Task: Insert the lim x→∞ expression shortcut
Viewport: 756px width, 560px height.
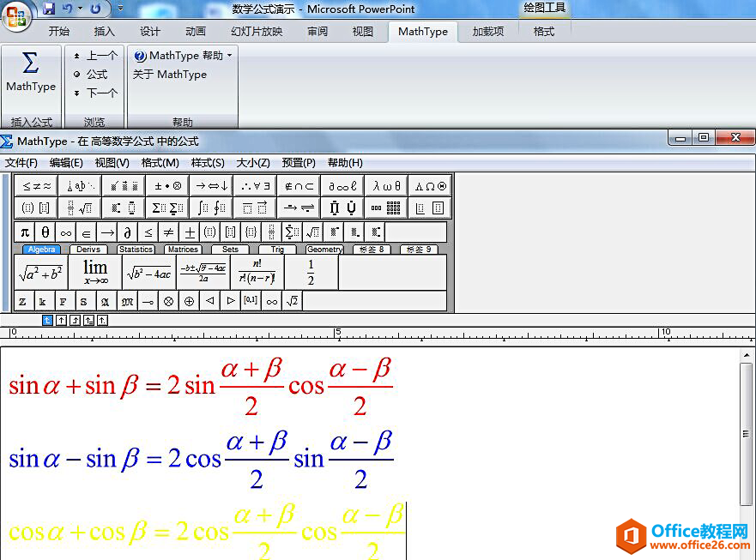Action: [x=94, y=273]
